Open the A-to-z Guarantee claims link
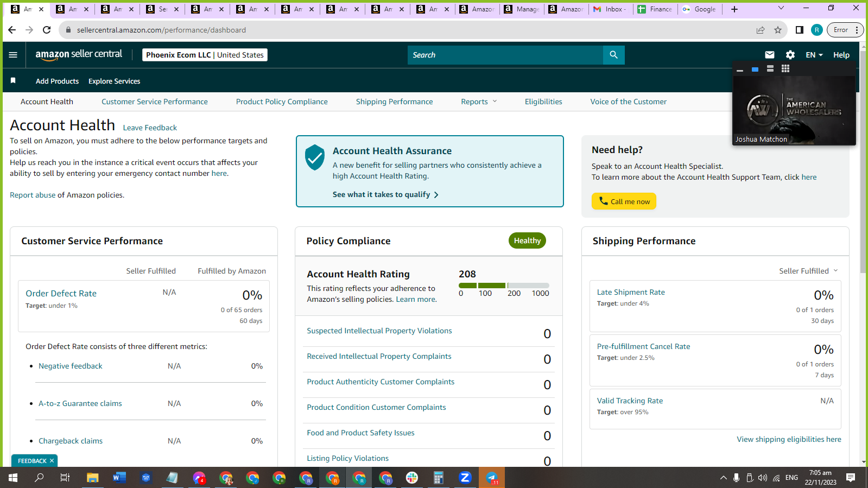 tap(80, 403)
